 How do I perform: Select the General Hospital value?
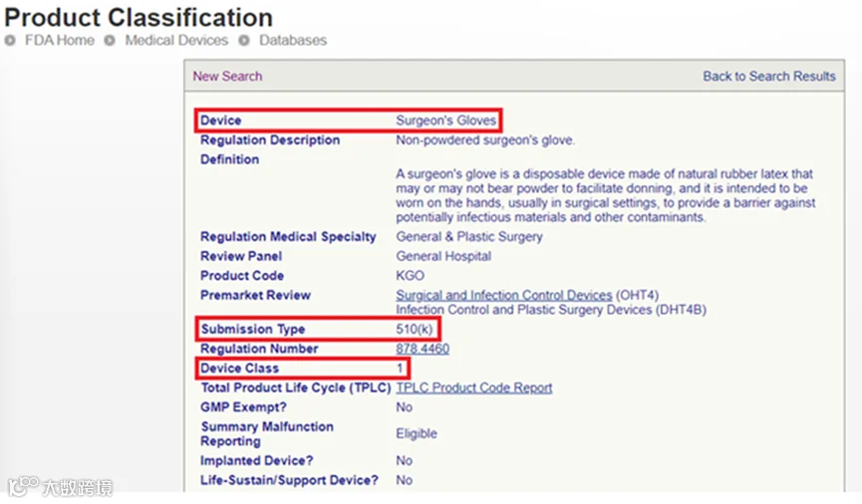(443, 256)
